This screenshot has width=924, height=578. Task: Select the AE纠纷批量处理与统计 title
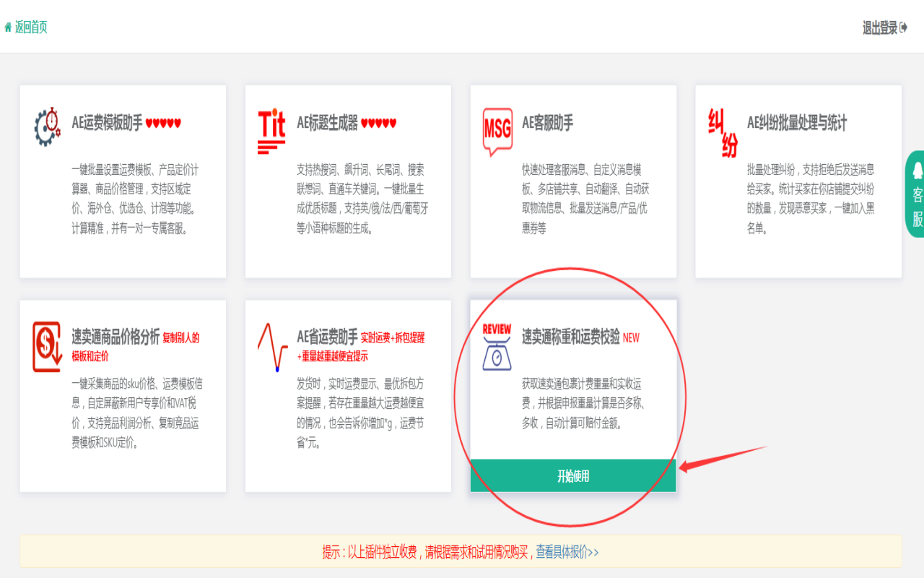click(x=797, y=123)
